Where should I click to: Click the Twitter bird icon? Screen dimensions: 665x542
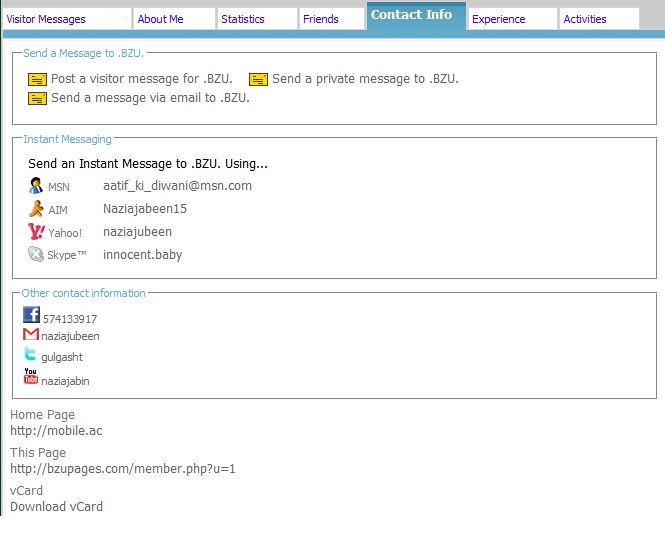(30, 354)
